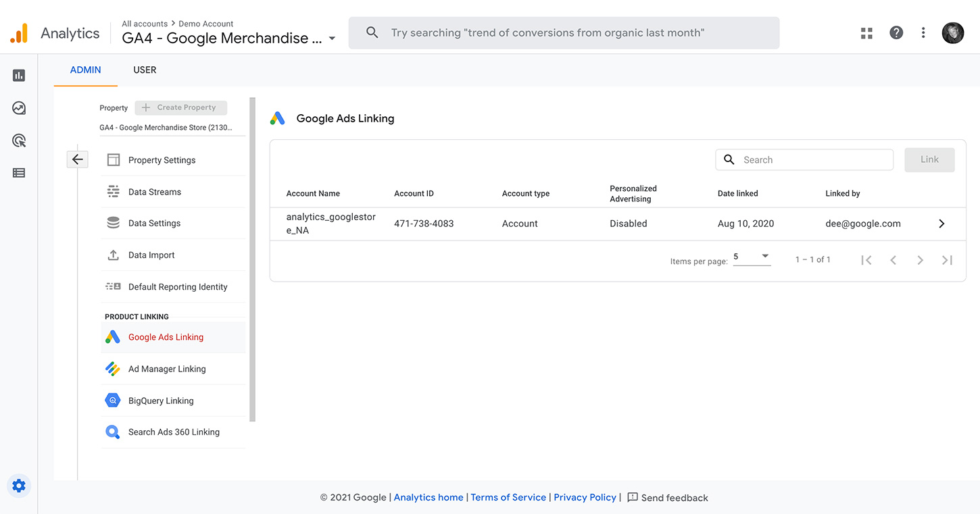
Task: Click the property column vertical scrollbar
Action: pos(253,259)
